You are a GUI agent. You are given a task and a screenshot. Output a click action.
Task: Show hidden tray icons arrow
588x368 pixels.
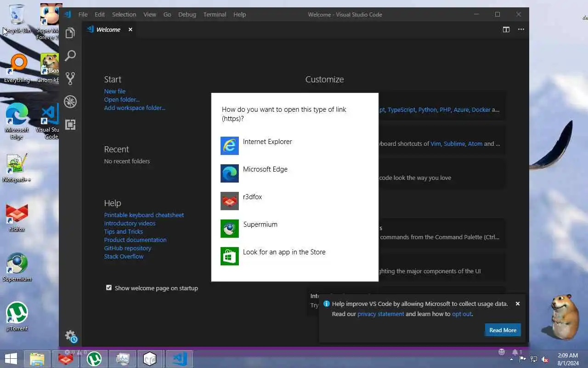[x=512, y=359]
